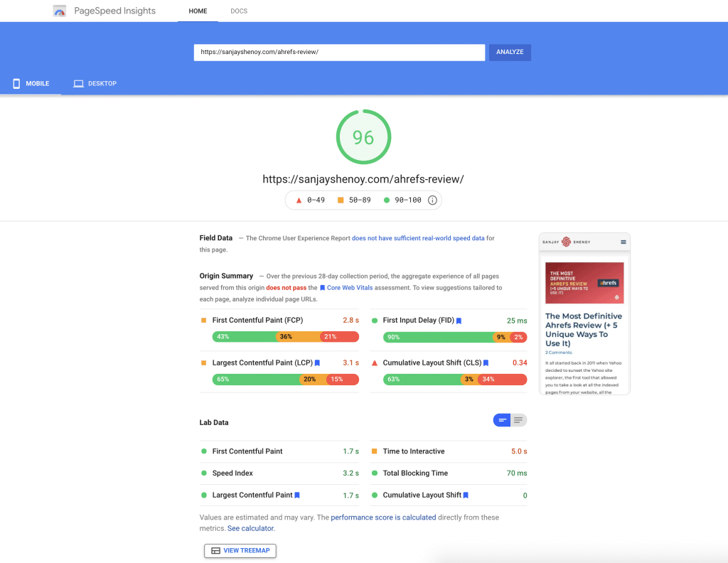Click the Origin Summary heading
This screenshot has width=728, height=563.
[x=226, y=276]
